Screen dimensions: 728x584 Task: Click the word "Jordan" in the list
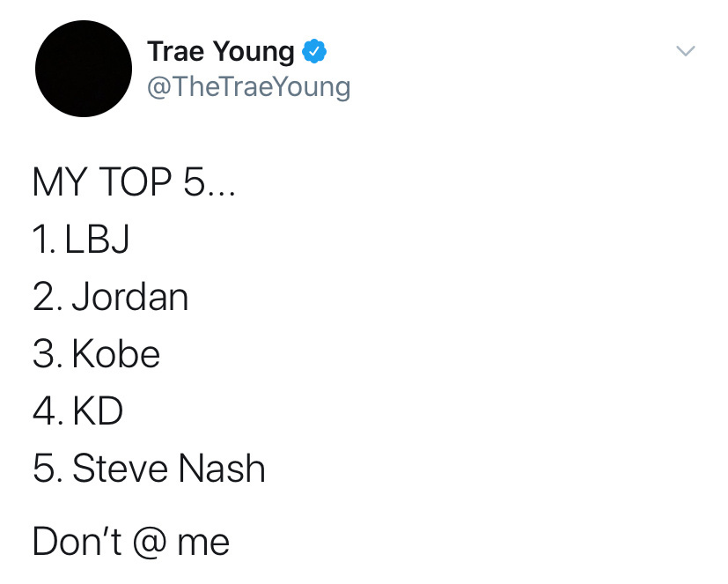pos(130,297)
